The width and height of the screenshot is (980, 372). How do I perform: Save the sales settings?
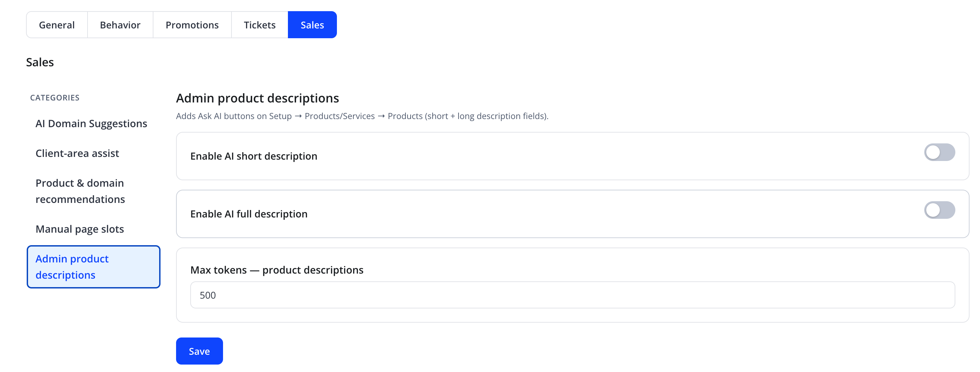[199, 351]
